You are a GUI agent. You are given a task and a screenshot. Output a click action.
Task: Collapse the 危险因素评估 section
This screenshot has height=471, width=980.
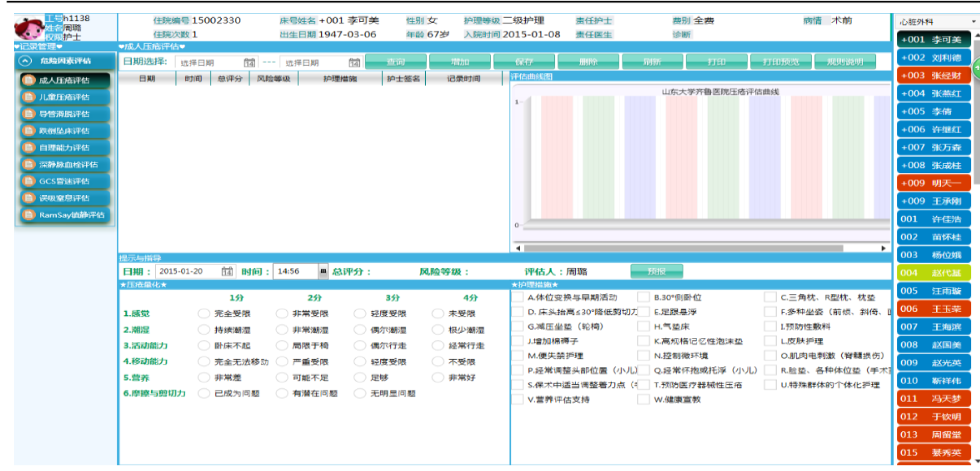[x=24, y=61]
